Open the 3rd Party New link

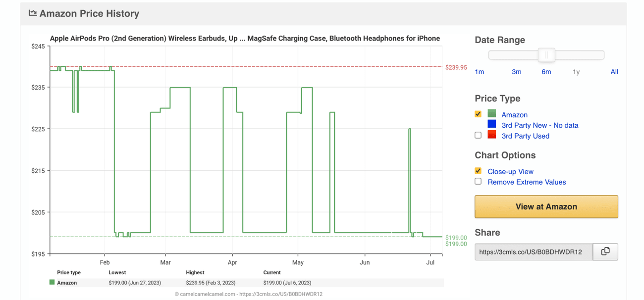539,125
